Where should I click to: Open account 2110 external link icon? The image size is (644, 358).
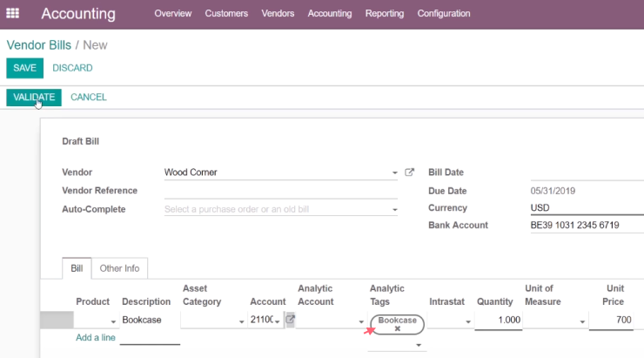(x=291, y=320)
